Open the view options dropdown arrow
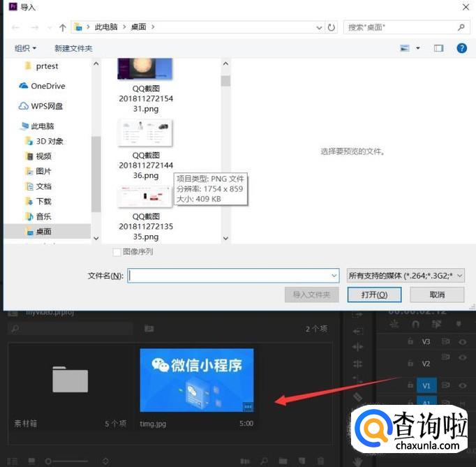This screenshot has width=476, height=467. click(x=418, y=48)
